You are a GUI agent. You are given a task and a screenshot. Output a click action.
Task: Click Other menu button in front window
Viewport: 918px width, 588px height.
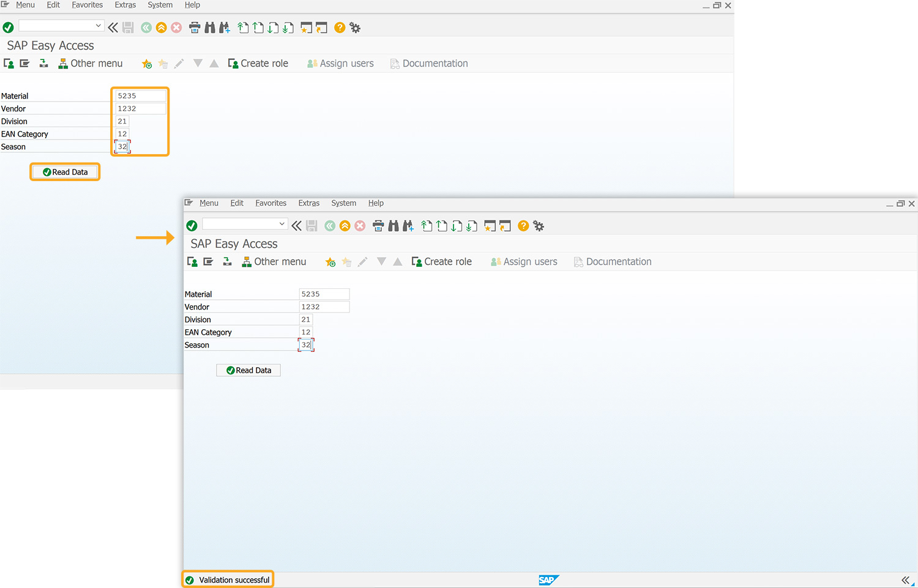tap(274, 262)
